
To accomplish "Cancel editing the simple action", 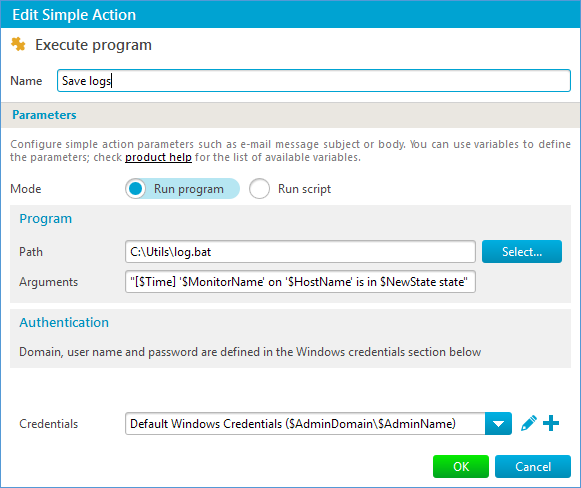I will (533, 466).
